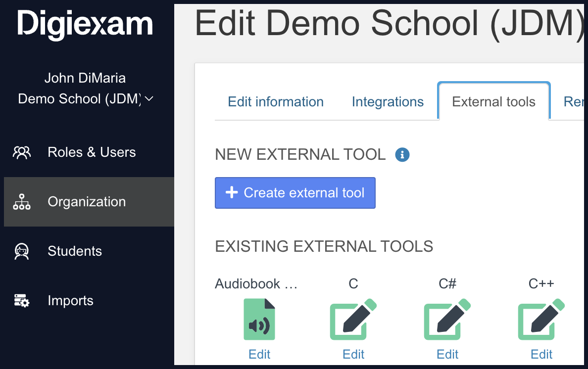Open the Students menu item
This screenshot has height=369, width=588.
point(89,251)
